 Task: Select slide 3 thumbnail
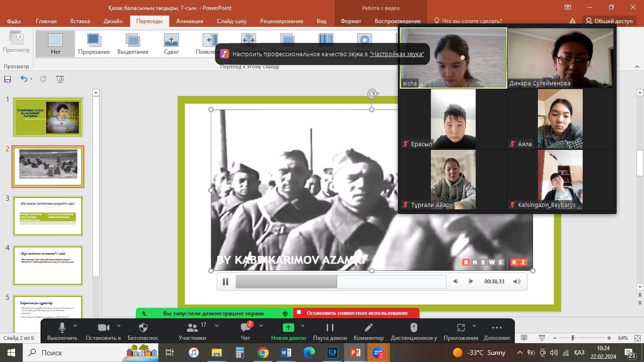48,216
